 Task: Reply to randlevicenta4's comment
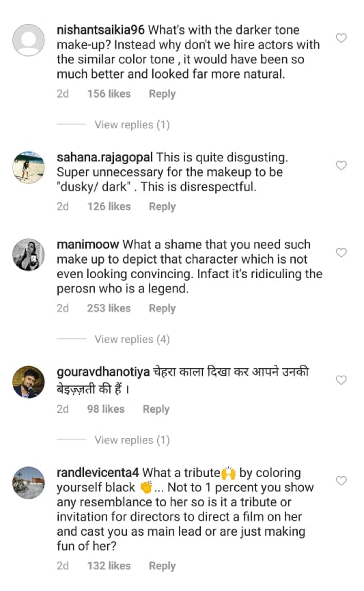pyautogui.click(x=162, y=566)
